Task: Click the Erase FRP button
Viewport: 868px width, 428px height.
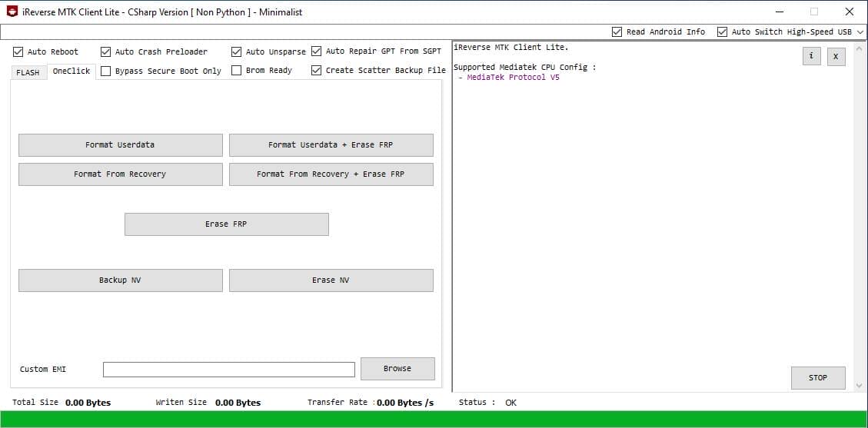Action: pos(226,224)
